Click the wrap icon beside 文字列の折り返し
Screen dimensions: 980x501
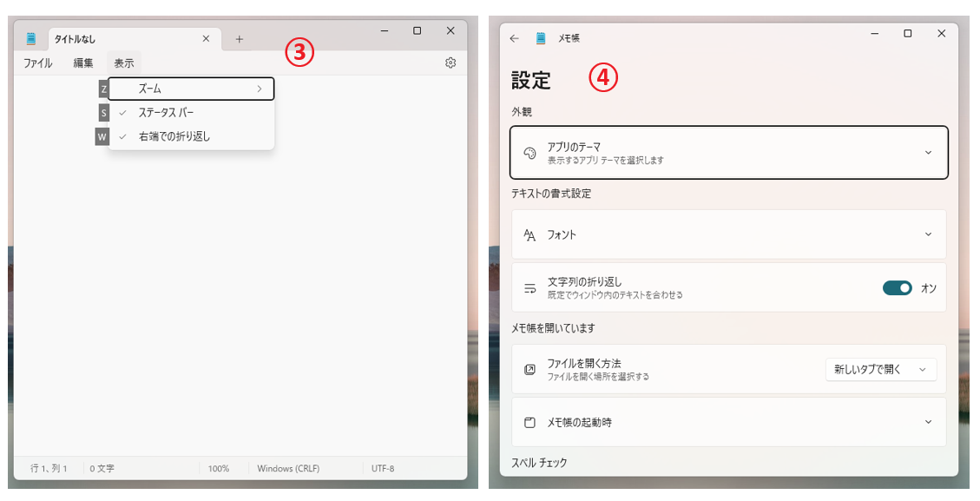(x=530, y=287)
